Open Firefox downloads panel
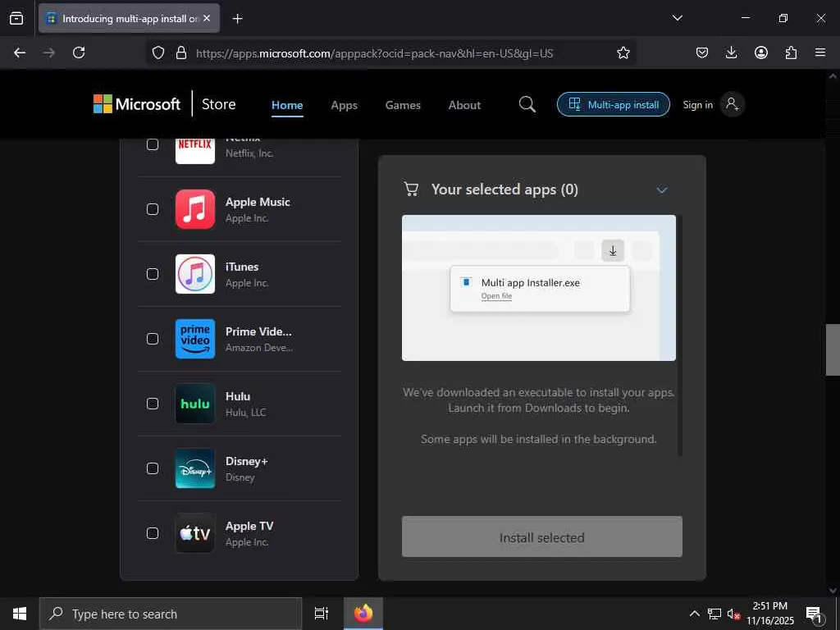The height and width of the screenshot is (630, 840). tap(731, 52)
